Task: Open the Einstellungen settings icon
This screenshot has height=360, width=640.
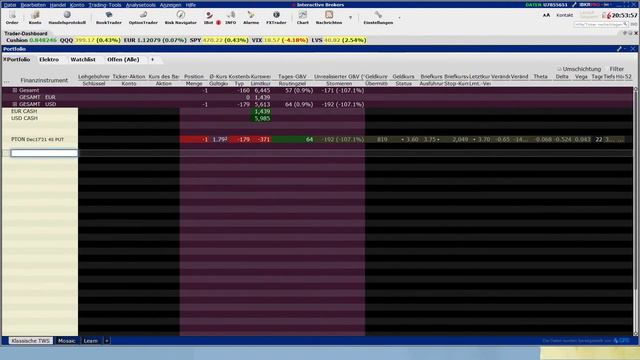Action: 378,18
